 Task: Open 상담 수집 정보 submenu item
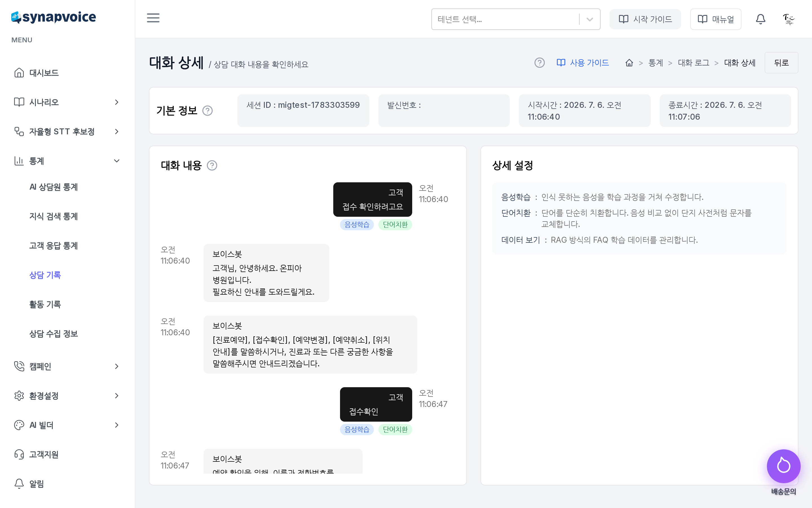[54, 334]
